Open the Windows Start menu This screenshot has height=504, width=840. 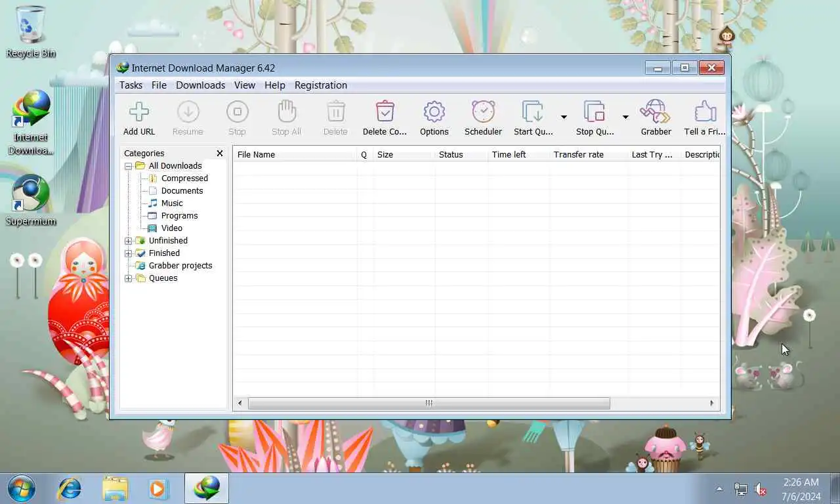(x=22, y=488)
